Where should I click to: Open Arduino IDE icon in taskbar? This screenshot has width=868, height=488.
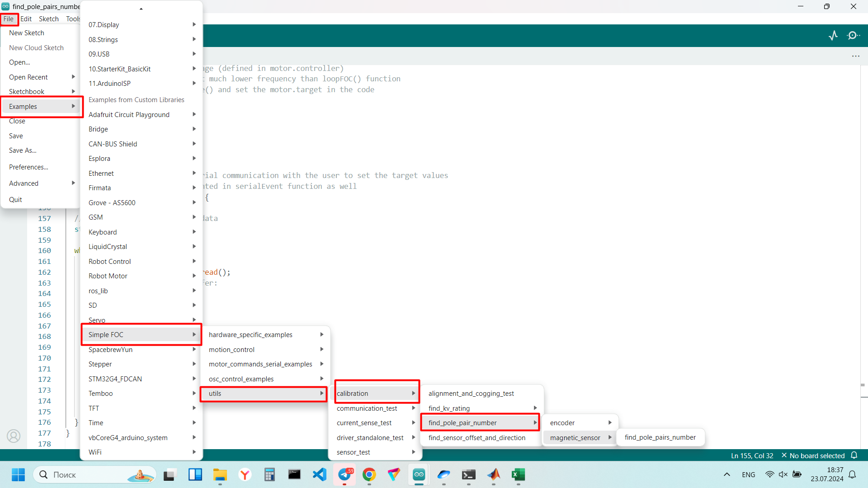click(x=419, y=474)
